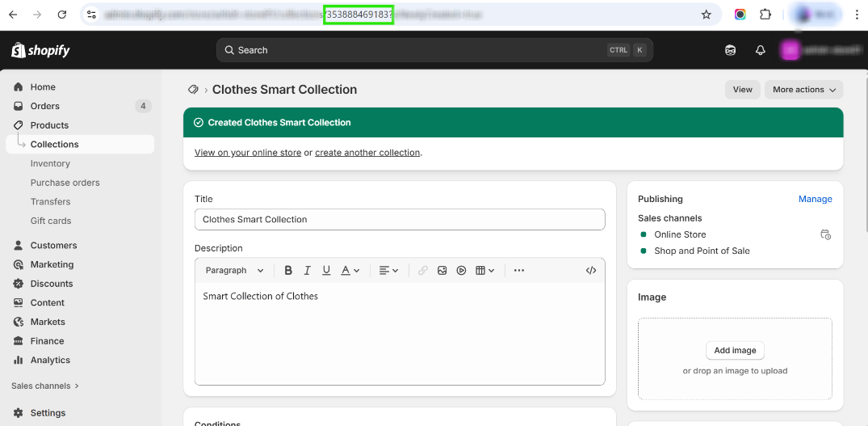
Task: Open the text color picker dropdown
Action: point(350,271)
